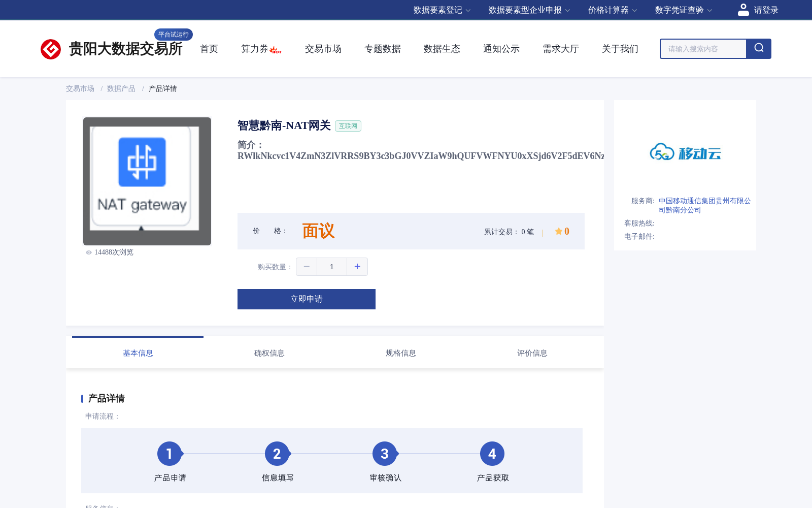Decrease purchase quantity with minus button

(307, 267)
